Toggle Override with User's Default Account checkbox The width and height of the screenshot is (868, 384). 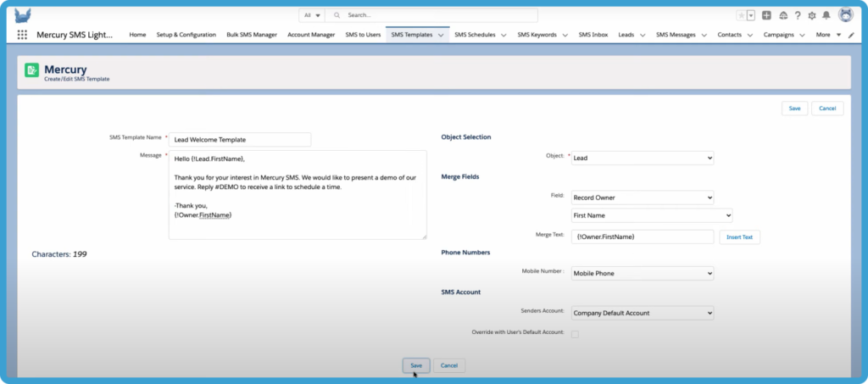pyautogui.click(x=576, y=334)
